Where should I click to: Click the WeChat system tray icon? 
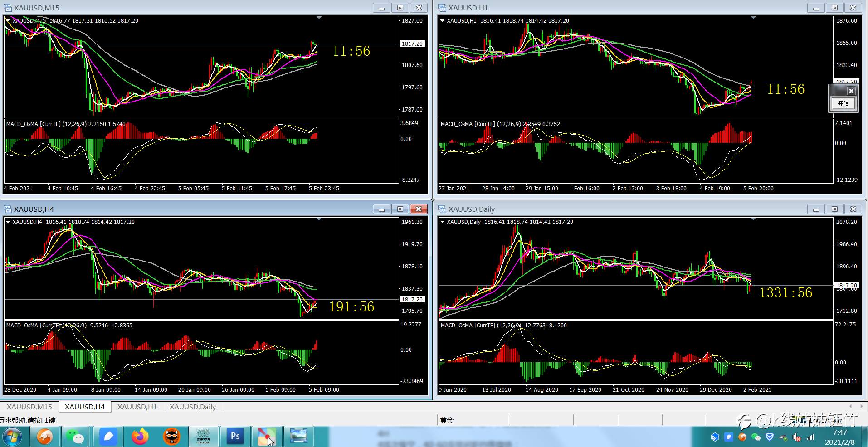[x=756, y=437]
